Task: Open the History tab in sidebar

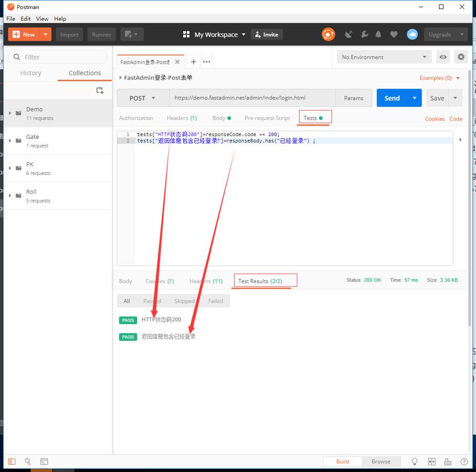Action: tap(30, 73)
